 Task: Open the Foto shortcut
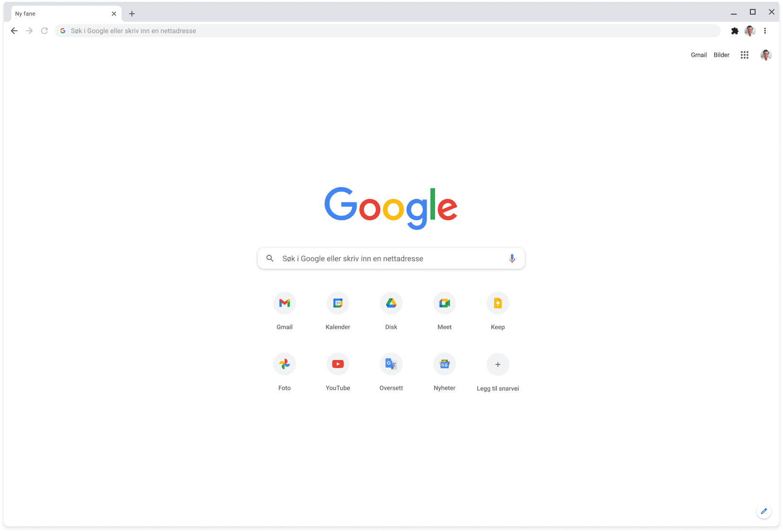(284, 364)
